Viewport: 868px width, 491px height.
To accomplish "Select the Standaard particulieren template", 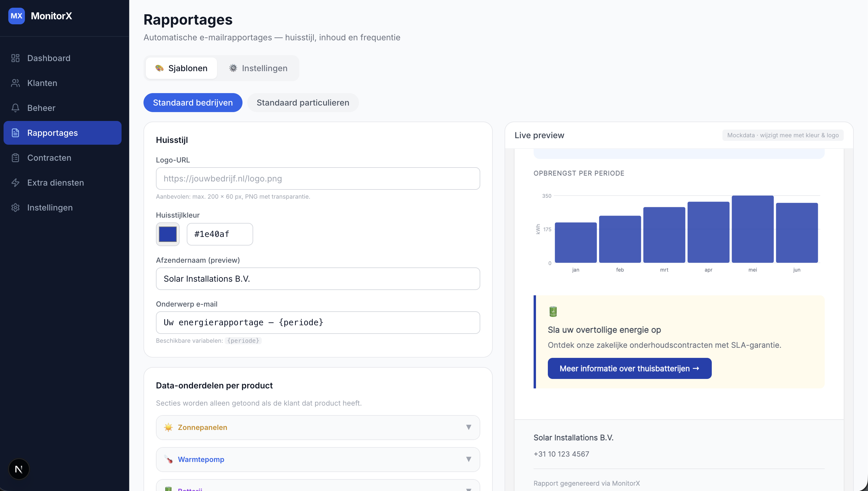I will coord(303,103).
